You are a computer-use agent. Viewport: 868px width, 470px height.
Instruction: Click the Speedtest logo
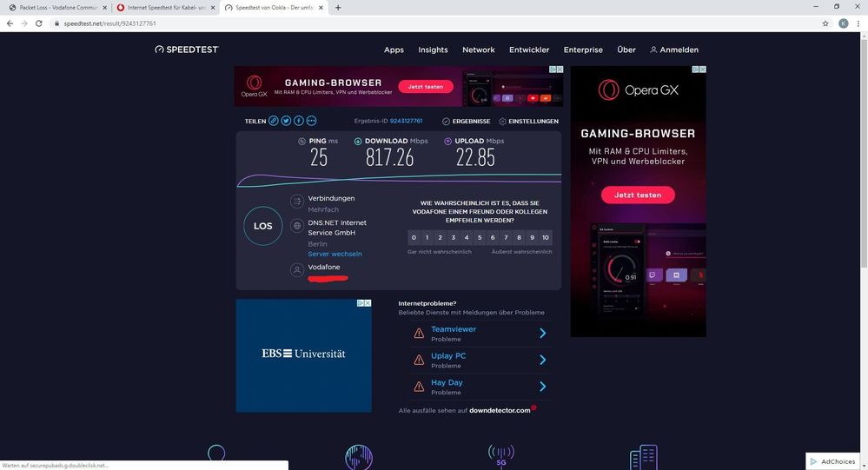point(187,50)
